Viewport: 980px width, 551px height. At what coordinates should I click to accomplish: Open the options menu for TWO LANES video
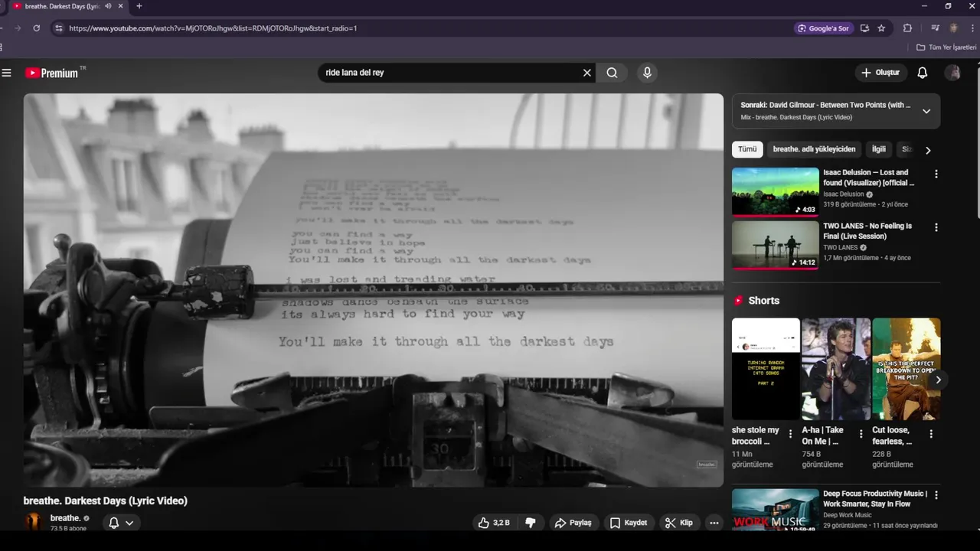(x=936, y=228)
